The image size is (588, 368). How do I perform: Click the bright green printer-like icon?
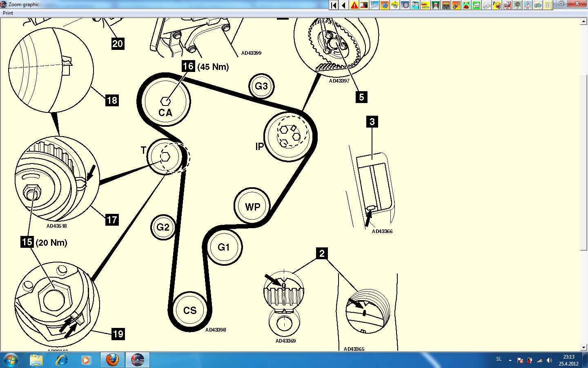(x=477, y=5)
